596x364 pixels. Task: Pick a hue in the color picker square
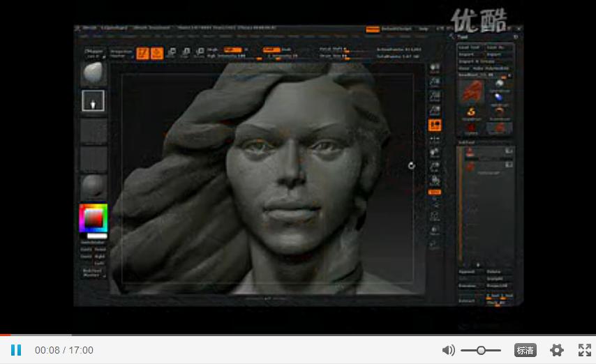pyautogui.click(x=93, y=218)
